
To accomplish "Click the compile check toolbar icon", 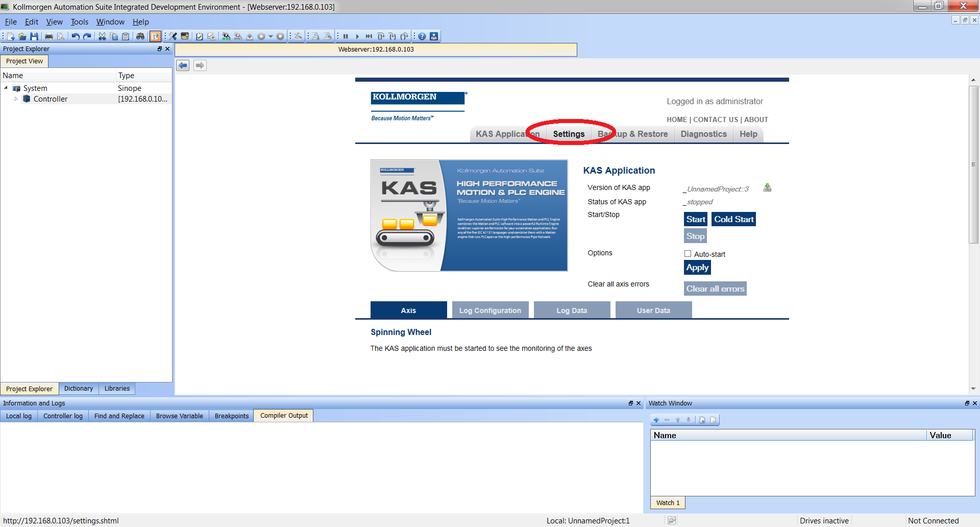I will 200,36.
